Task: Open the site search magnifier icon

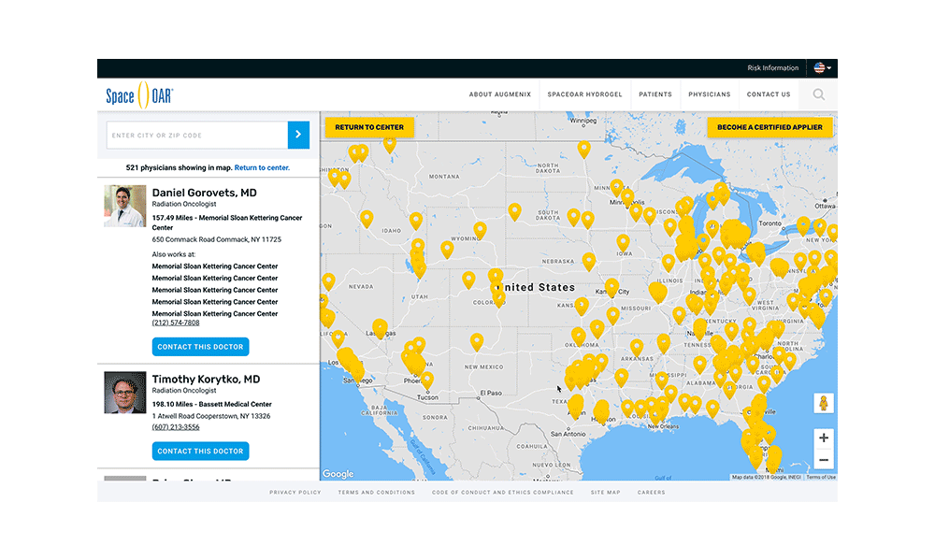Action: tap(819, 94)
